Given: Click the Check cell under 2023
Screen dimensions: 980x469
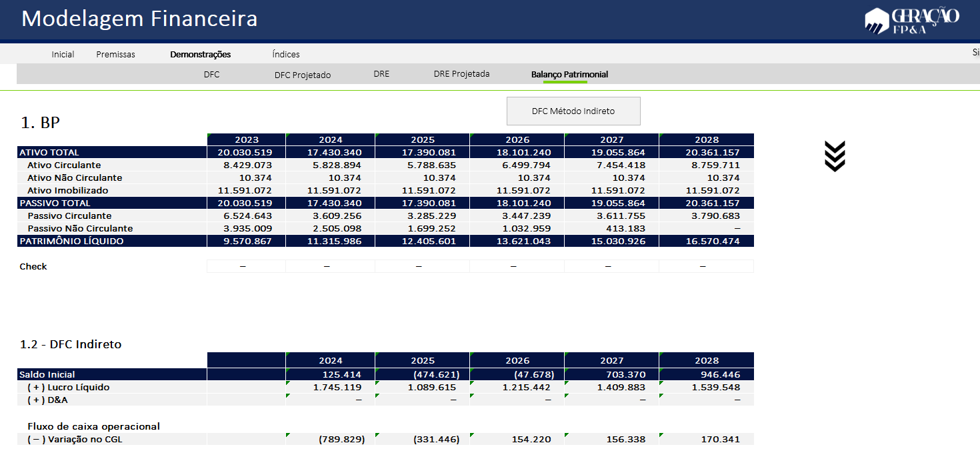Looking at the screenshot, I should pos(246,266).
